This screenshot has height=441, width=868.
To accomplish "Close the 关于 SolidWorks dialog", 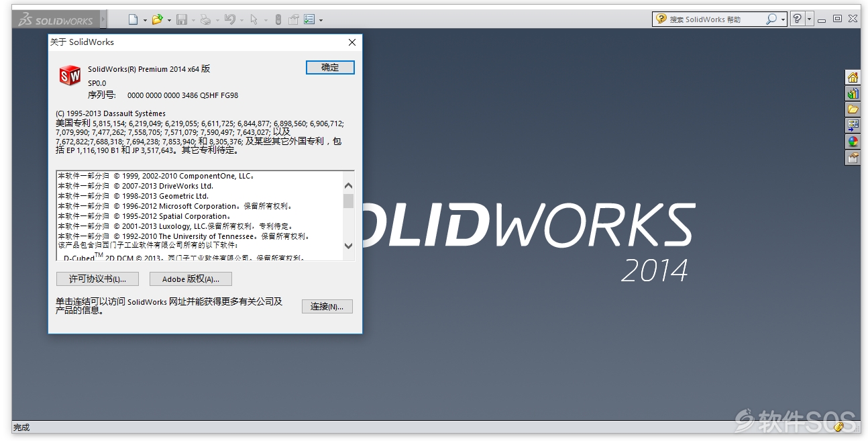I will point(352,42).
